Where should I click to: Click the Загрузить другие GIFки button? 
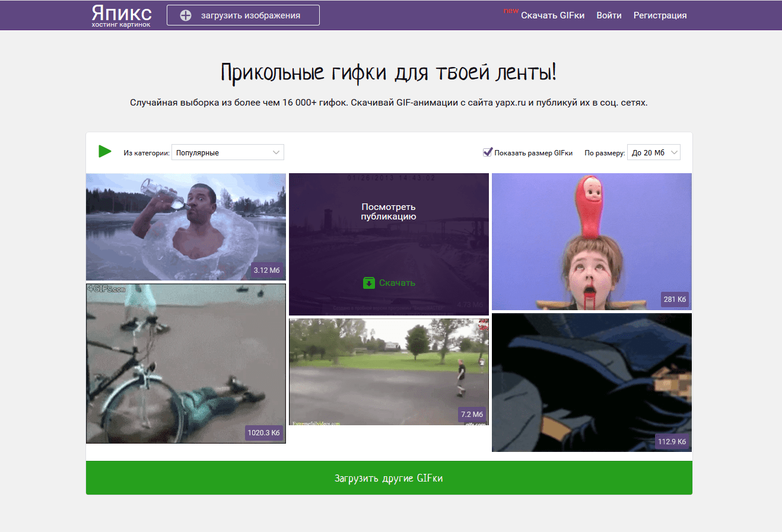click(x=389, y=477)
